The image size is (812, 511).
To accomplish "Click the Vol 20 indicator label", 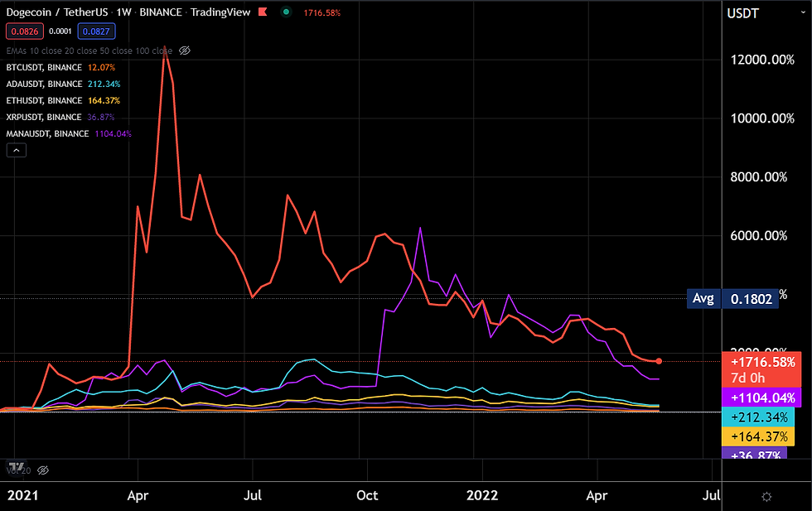I will (18, 470).
